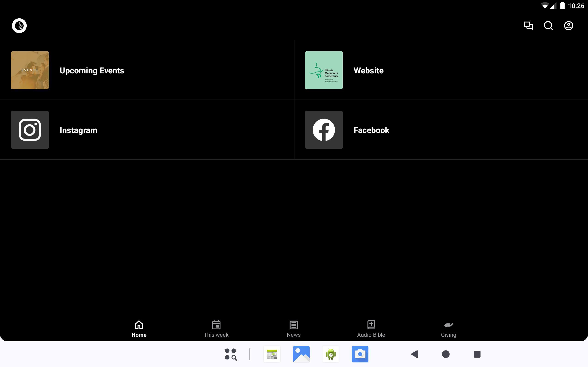
Task: Open the News tab
Action: click(294, 329)
